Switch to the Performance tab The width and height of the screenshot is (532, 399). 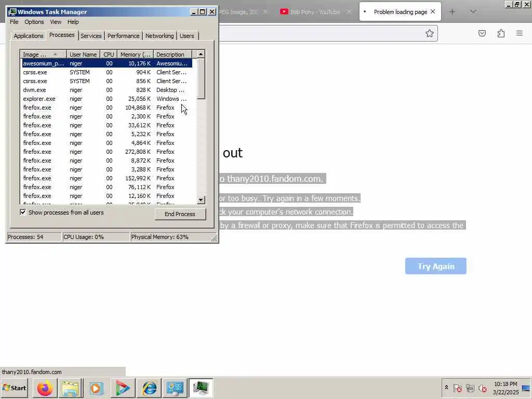[x=124, y=36]
